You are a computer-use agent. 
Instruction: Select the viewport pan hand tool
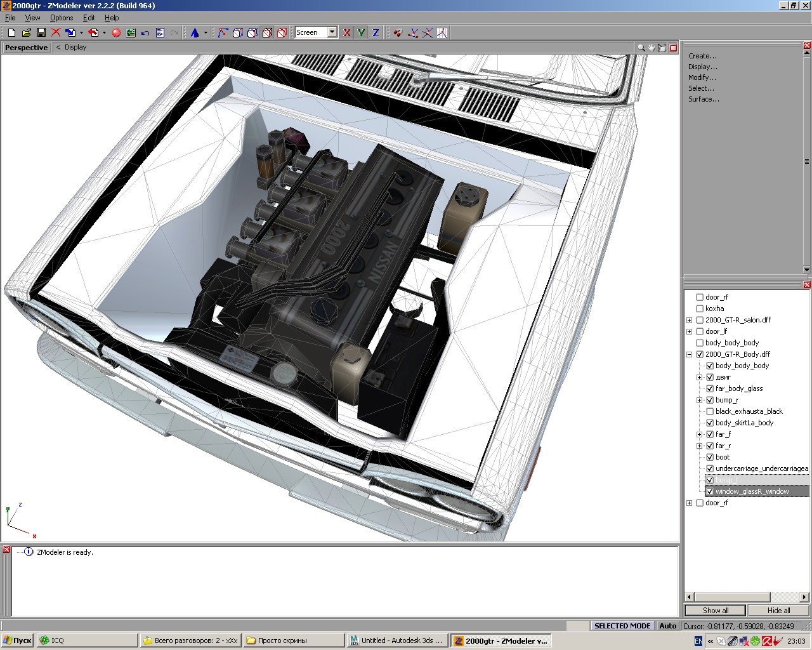coord(652,48)
